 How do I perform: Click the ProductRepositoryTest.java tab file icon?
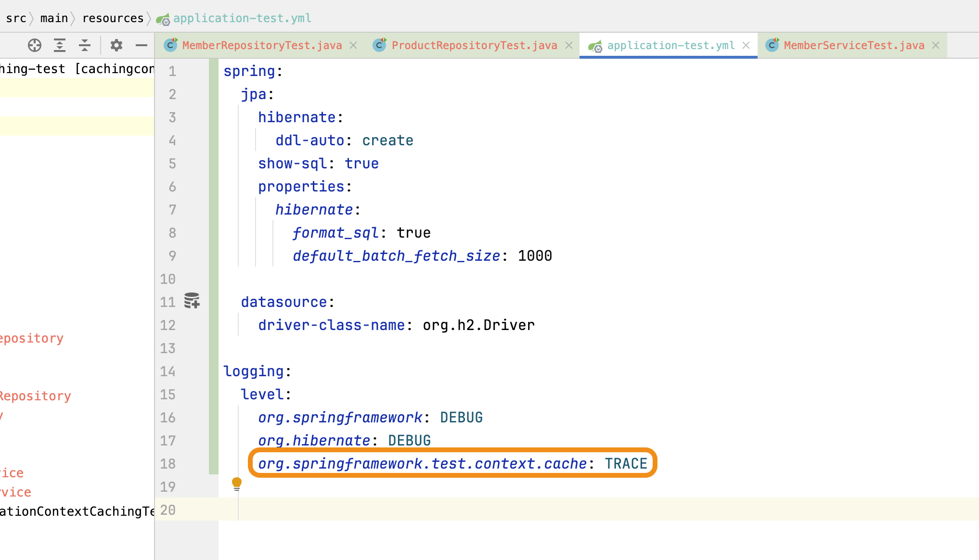tap(380, 45)
